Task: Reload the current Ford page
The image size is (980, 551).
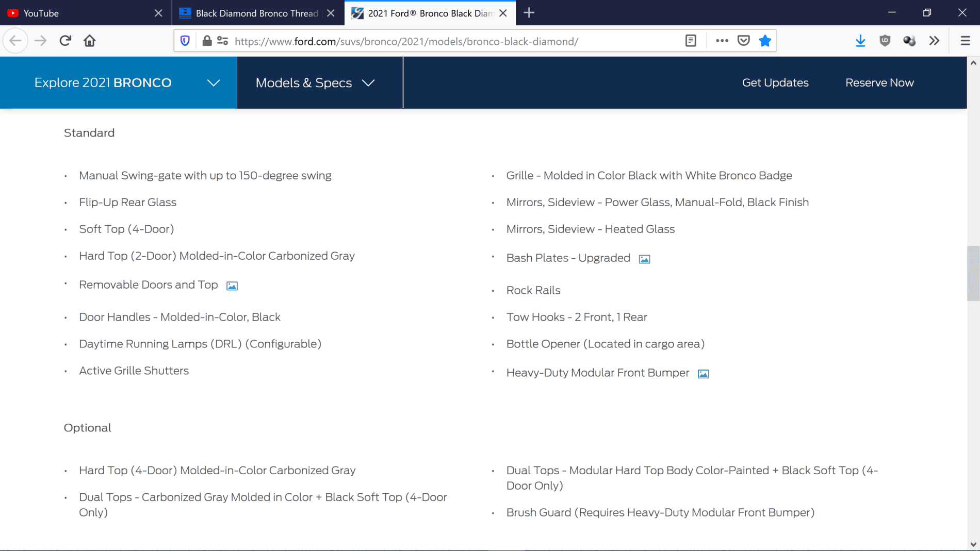Action: pos(65,41)
